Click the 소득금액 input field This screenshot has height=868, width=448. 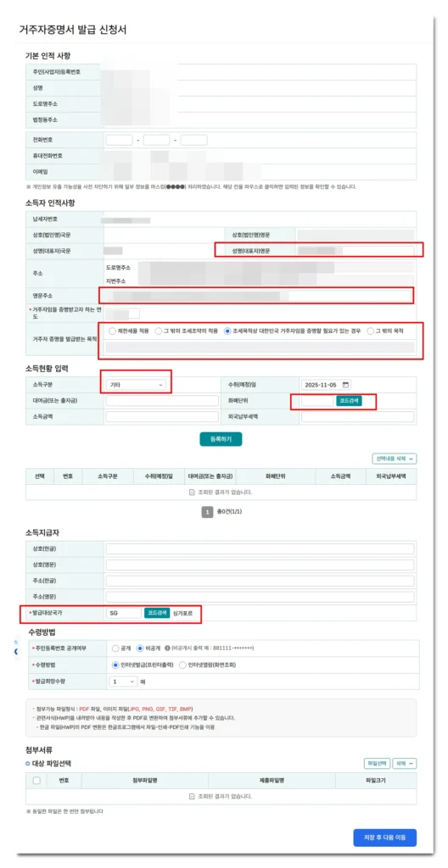162,417
